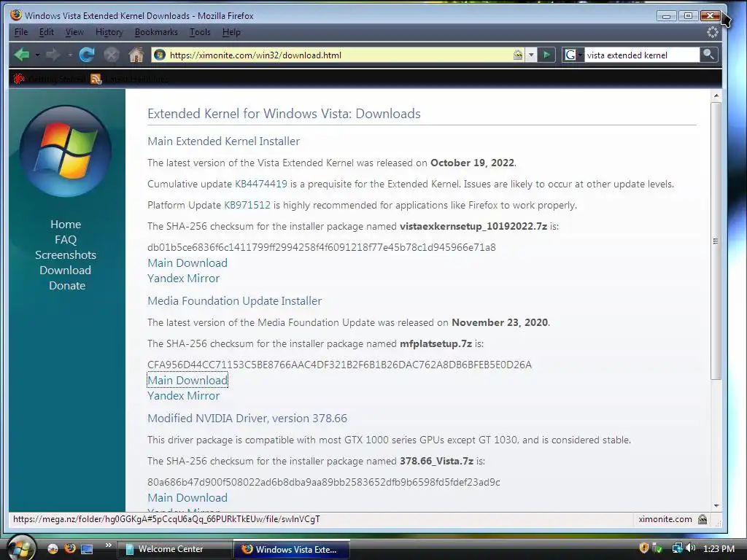This screenshot has width=747, height=560.
Task: Open the Edit menu
Action: pyautogui.click(x=46, y=32)
